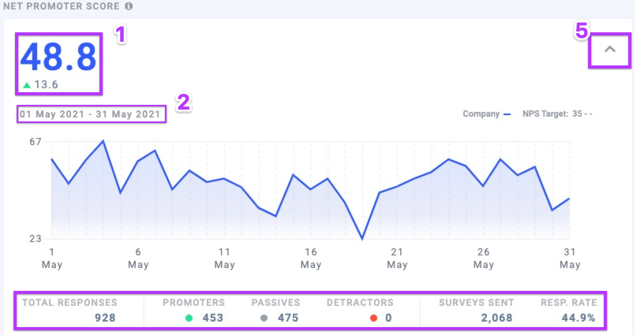This screenshot has height=335, width=644.
Task: Click the Surveys Sent value 2,068
Action: click(x=495, y=318)
